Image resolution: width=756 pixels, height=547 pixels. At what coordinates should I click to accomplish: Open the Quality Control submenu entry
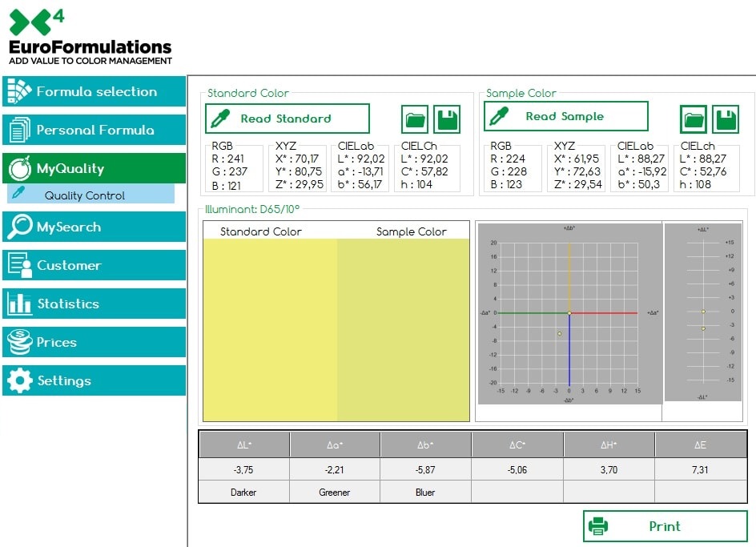tap(90, 195)
